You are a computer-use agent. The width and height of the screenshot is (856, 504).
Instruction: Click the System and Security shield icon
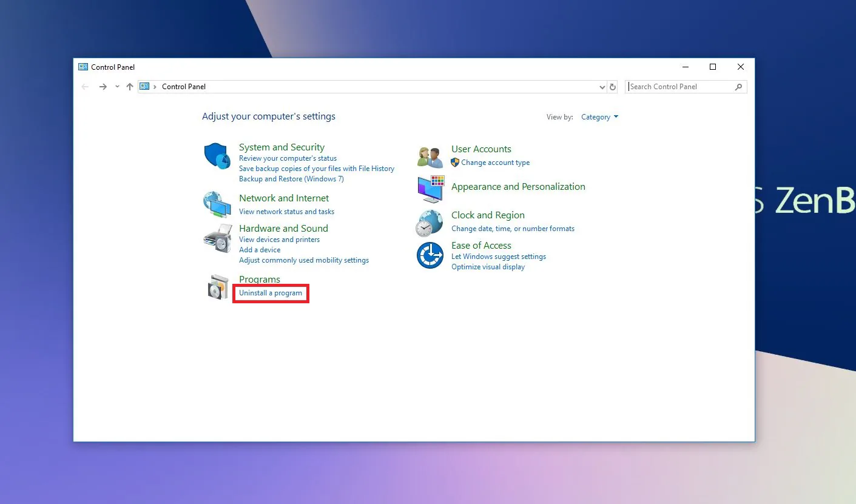217,156
